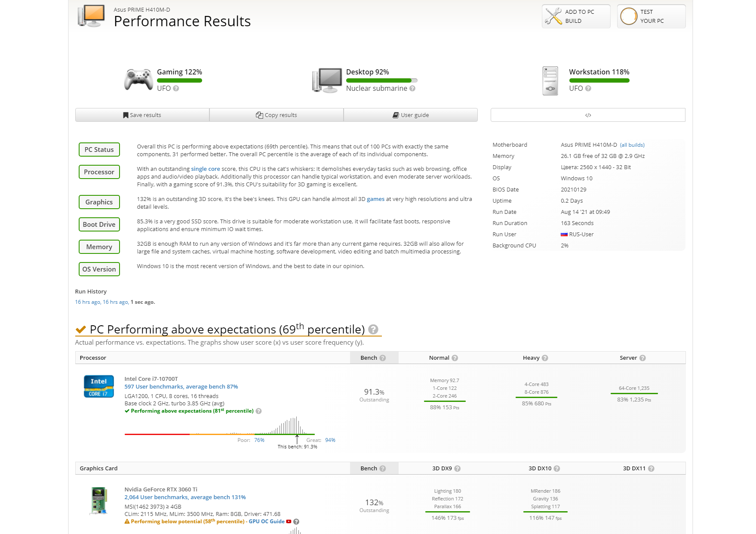The image size is (756, 534).
Task: Click Copy results button
Action: pos(277,115)
